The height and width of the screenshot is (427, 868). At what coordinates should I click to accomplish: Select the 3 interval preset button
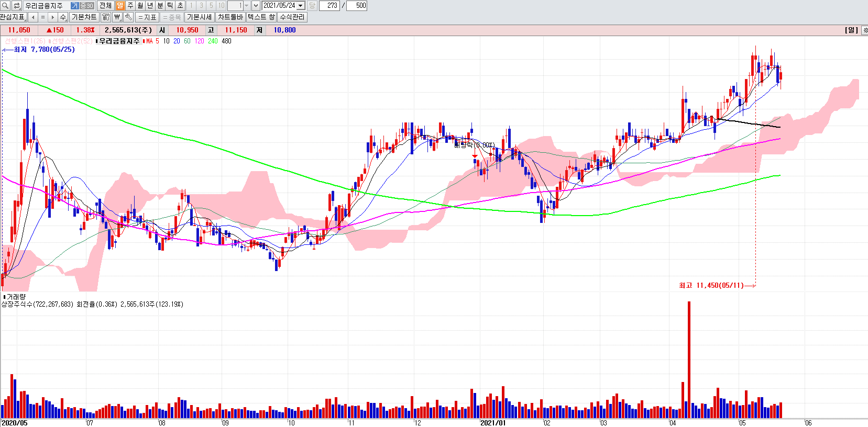tap(201, 5)
